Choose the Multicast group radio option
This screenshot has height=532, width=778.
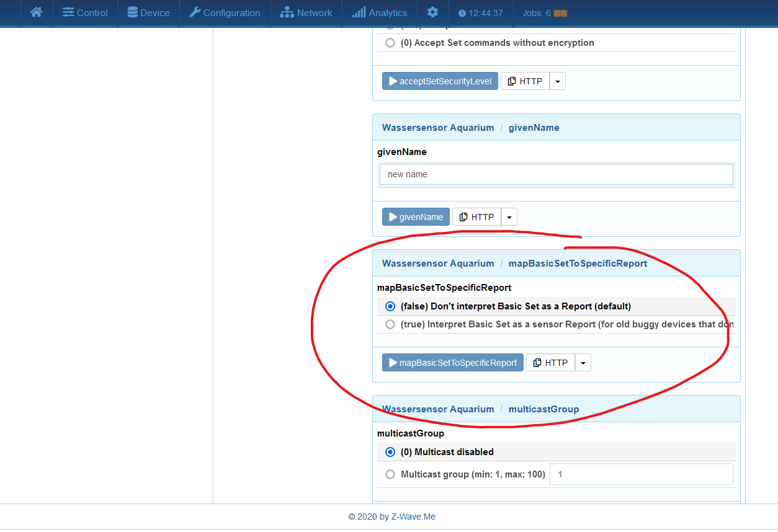tap(390, 474)
